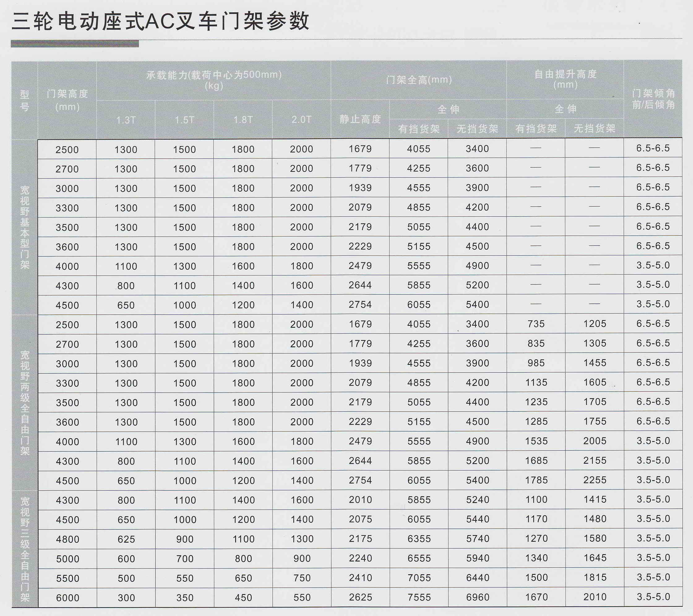Click the 1.3T capacity column header
Screen dimensions: 693x616
pos(126,120)
